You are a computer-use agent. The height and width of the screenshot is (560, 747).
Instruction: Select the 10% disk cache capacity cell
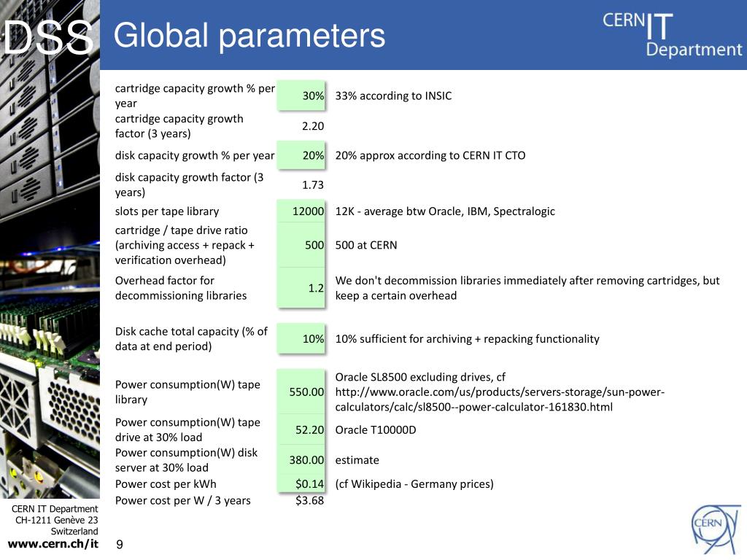301,338
